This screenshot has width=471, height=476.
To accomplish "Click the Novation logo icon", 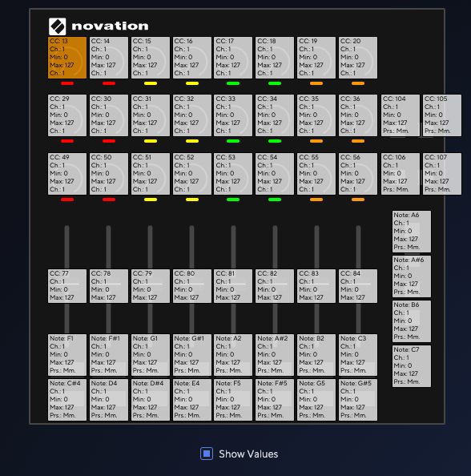I will coord(58,26).
